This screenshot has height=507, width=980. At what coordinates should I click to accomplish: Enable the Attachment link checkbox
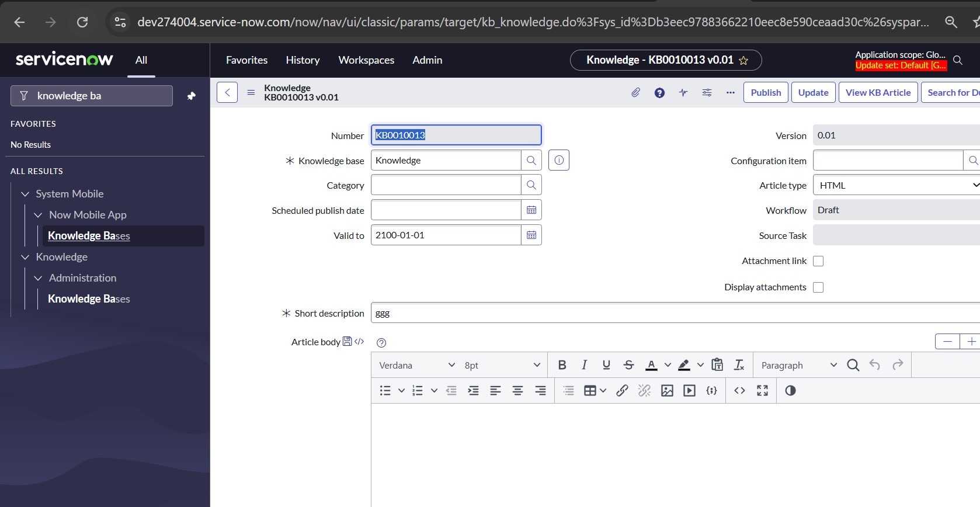[818, 261]
